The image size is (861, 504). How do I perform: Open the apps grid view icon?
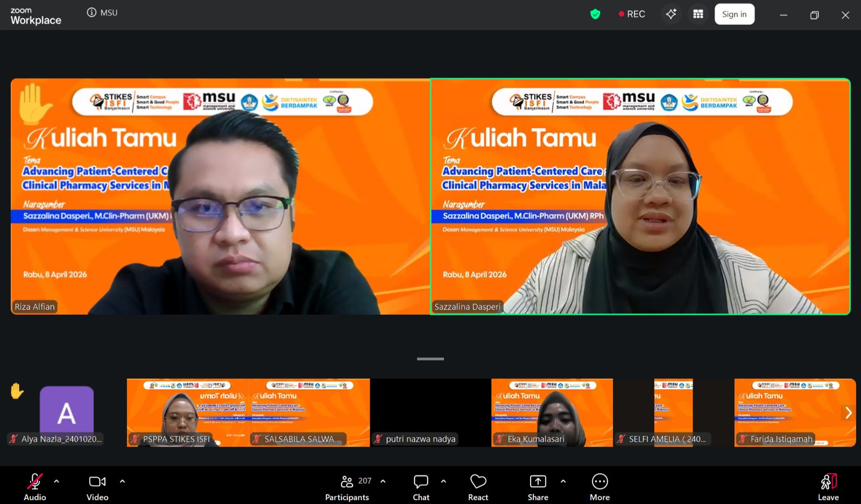coord(698,14)
